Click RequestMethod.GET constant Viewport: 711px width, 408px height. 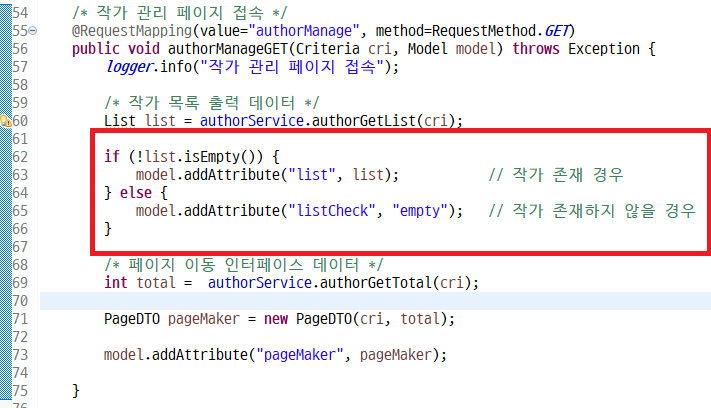[500, 31]
